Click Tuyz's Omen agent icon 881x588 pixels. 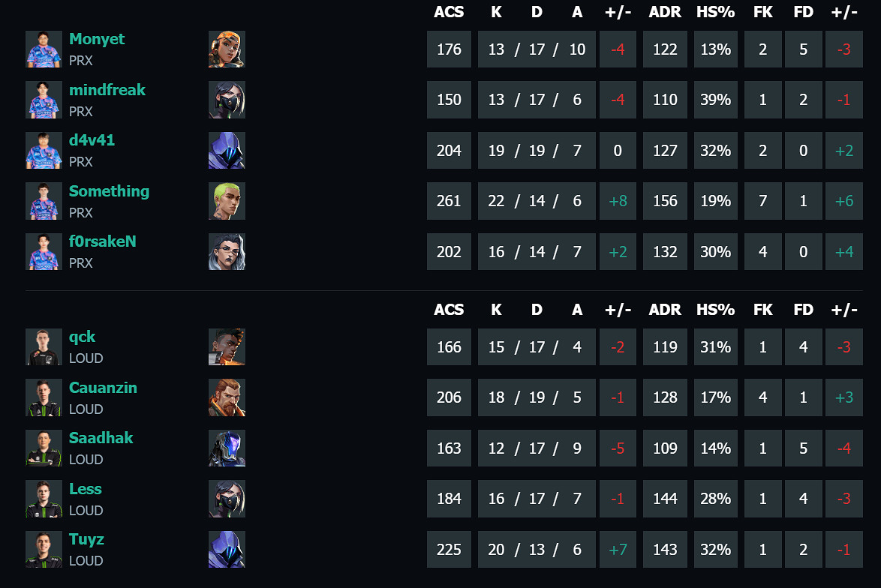coord(227,550)
